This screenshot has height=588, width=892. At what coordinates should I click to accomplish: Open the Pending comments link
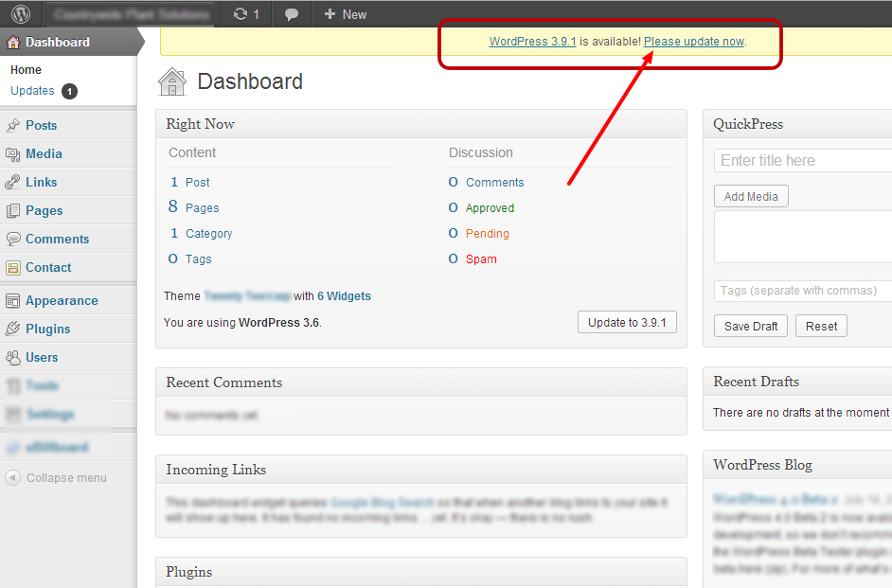(x=487, y=233)
